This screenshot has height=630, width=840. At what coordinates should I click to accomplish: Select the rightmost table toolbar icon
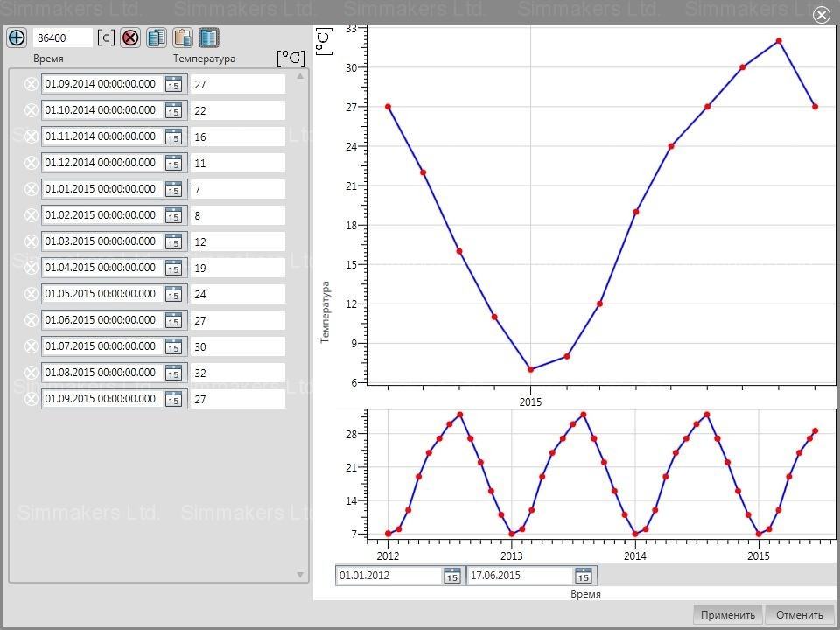209,38
